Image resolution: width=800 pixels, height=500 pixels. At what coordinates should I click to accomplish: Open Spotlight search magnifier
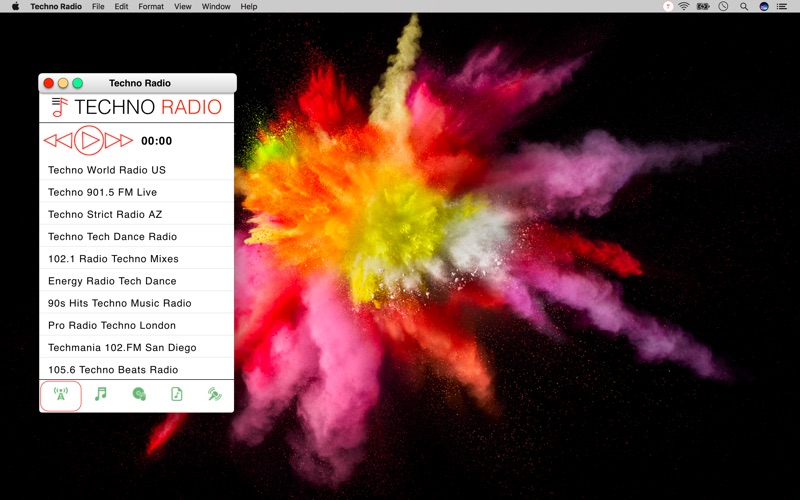[x=744, y=6]
